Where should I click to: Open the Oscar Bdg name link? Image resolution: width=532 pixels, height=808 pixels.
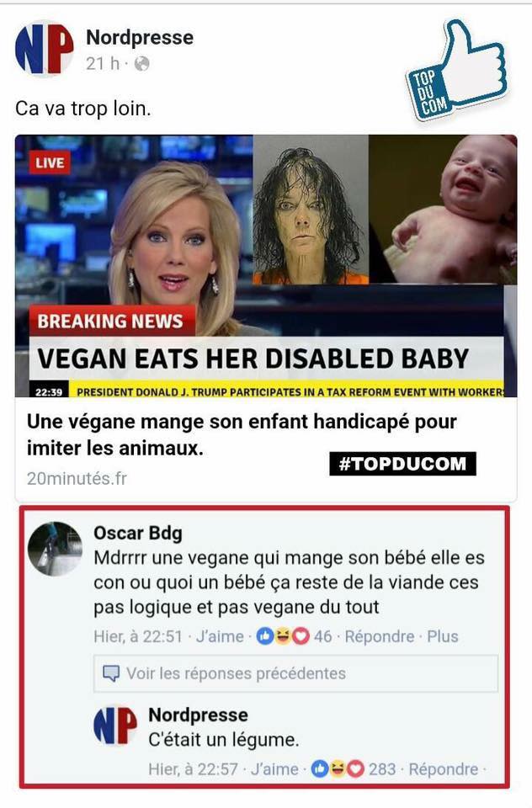pos(138,533)
